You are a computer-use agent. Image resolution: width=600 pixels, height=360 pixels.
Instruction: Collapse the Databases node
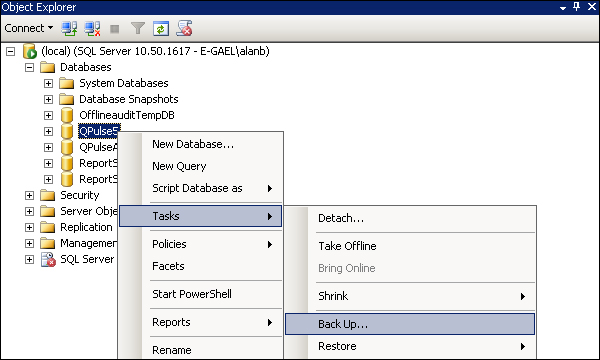tap(29, 68)
